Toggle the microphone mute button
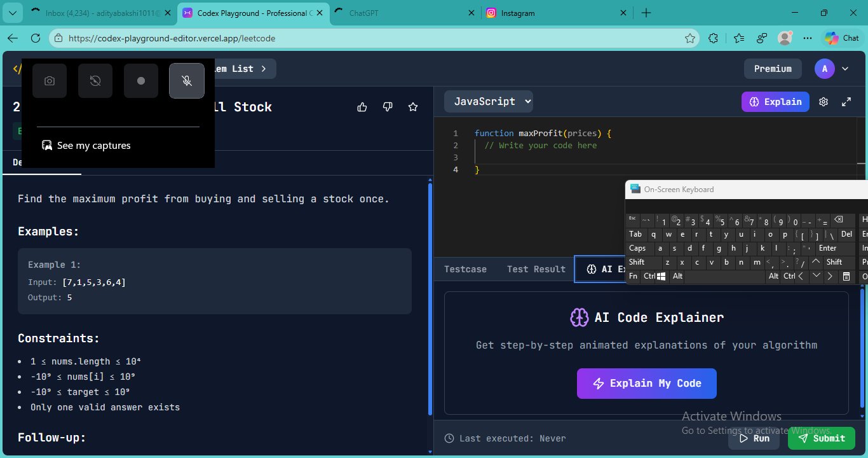Viewport: 868px width, 458px height. (x=187, y=81)
